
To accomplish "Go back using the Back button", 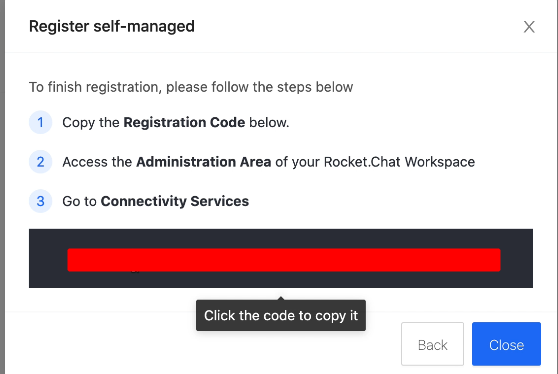I will pos(432,344).
